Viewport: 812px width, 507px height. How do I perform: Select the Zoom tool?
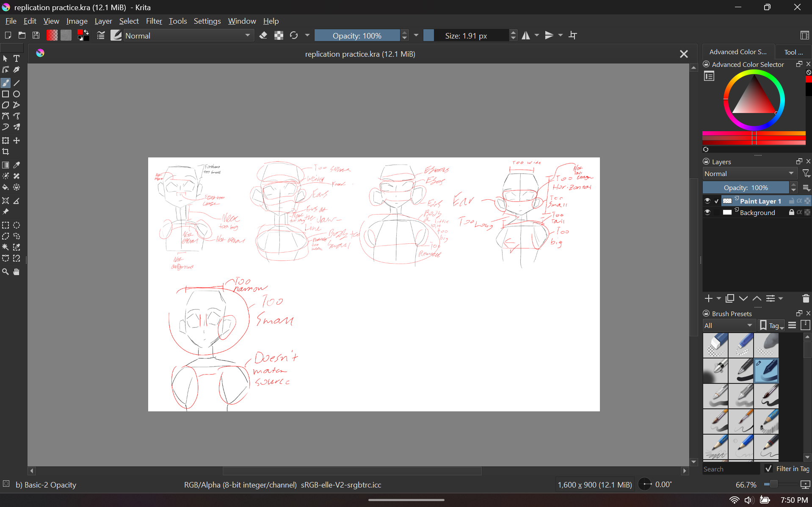[x=6, y=272]
